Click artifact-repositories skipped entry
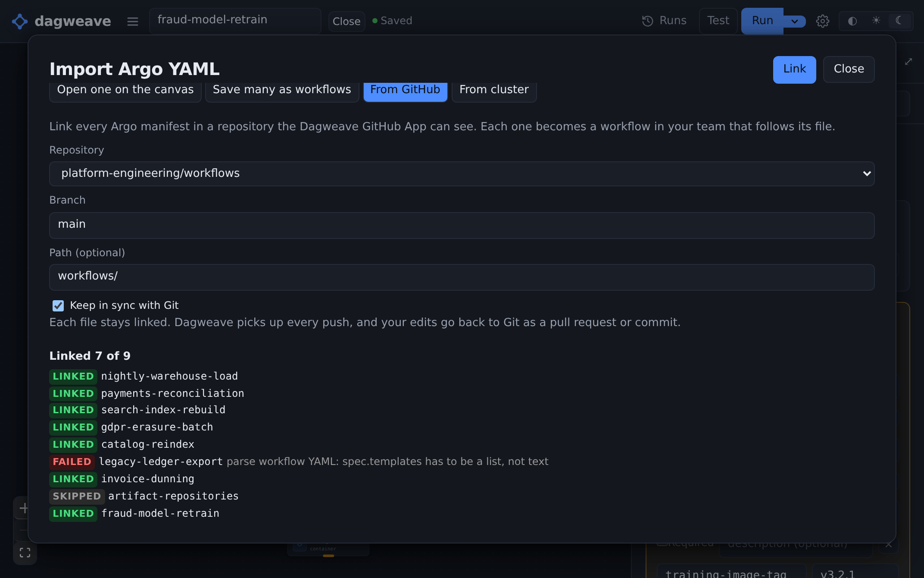This screenshot has width=924, height=578. point(173,496)
